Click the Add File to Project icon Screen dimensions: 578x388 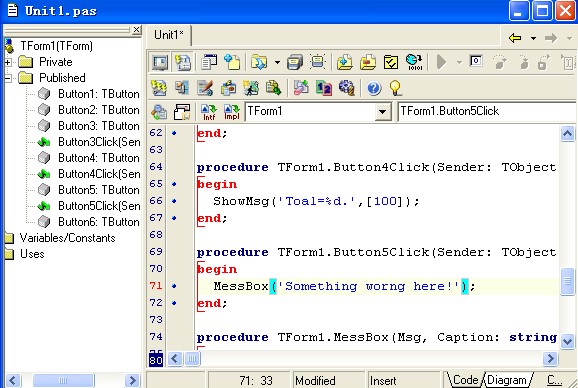(x=345, y=62)
